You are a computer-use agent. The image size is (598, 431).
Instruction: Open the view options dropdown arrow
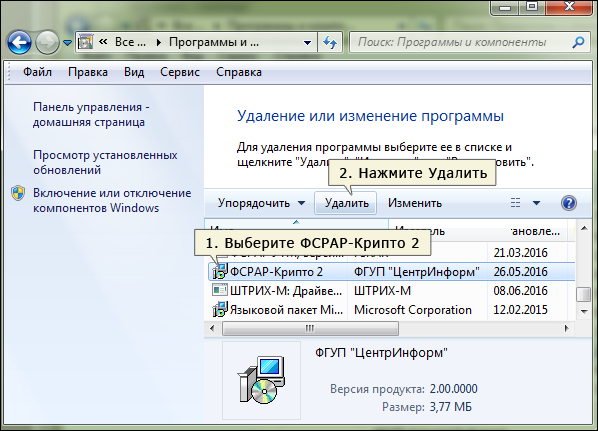pos(536,203)
